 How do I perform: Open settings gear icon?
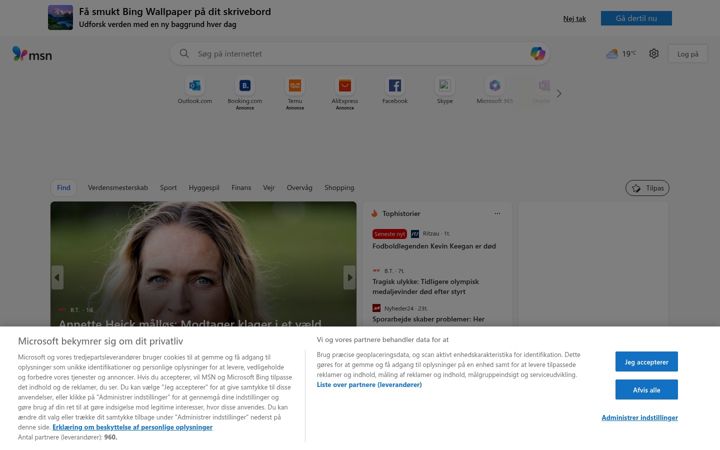(654, 54)
